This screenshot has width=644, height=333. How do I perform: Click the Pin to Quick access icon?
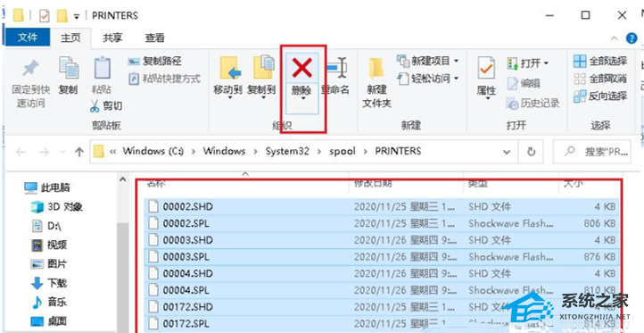(30, 69)
